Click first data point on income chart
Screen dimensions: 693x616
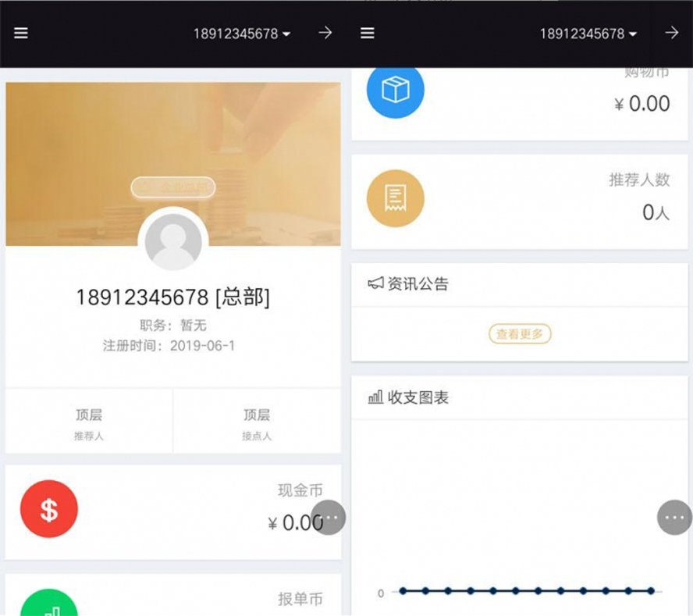403,591
